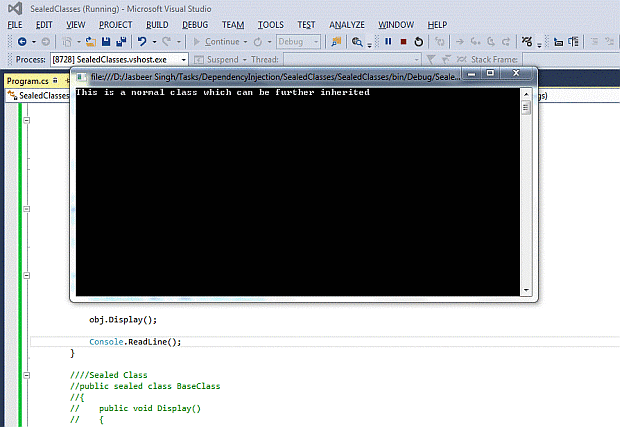
Task: Click the Show Next Statement arrow icon
Action: 459,42
